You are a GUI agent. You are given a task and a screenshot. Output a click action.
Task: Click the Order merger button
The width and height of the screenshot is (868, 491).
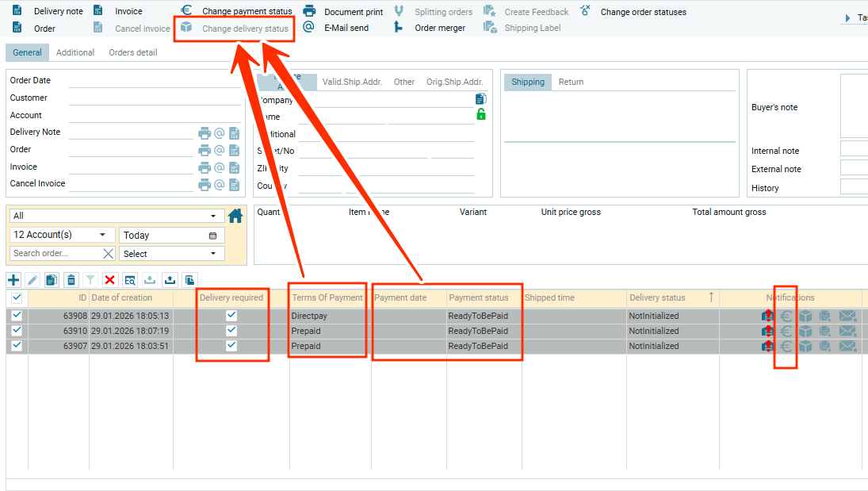pos(440,28)
